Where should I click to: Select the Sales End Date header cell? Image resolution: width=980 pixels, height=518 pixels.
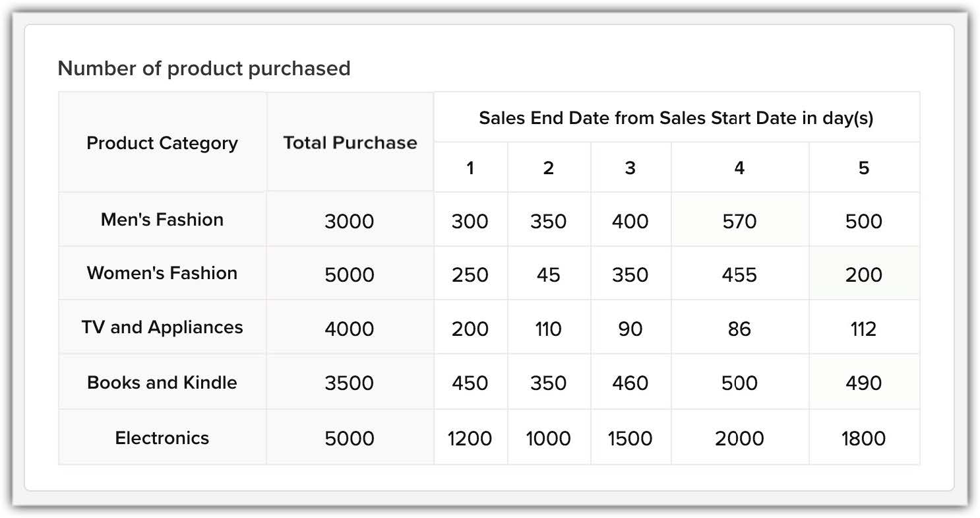pos(676,118)
